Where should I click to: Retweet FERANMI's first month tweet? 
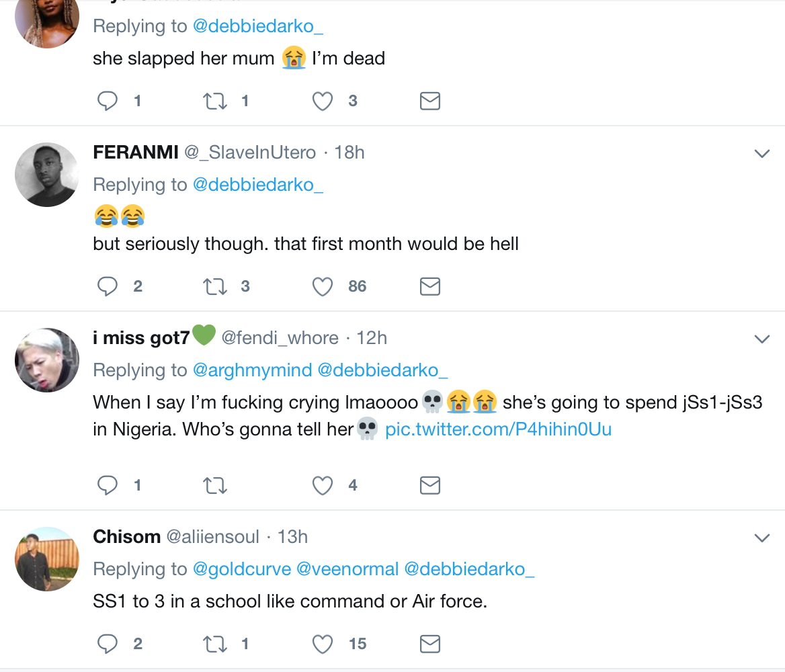pos(215,287)
